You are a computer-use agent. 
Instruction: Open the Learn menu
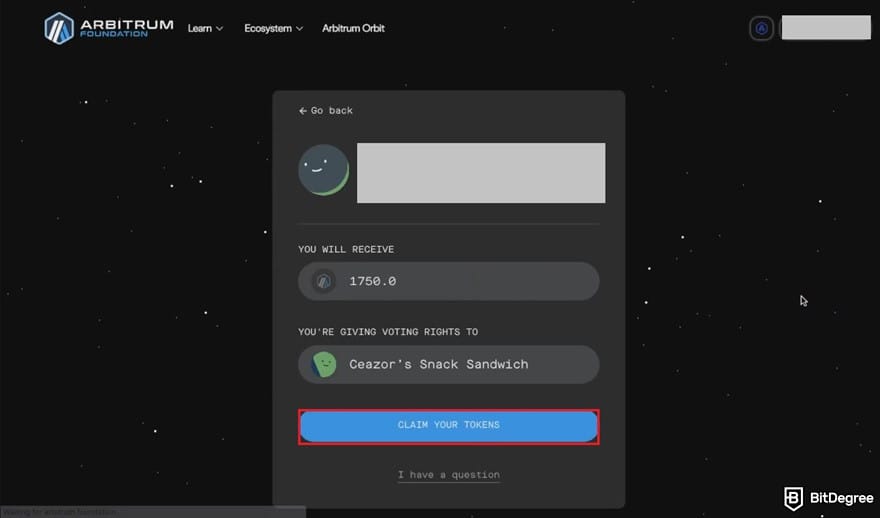(x=200, y=28)
